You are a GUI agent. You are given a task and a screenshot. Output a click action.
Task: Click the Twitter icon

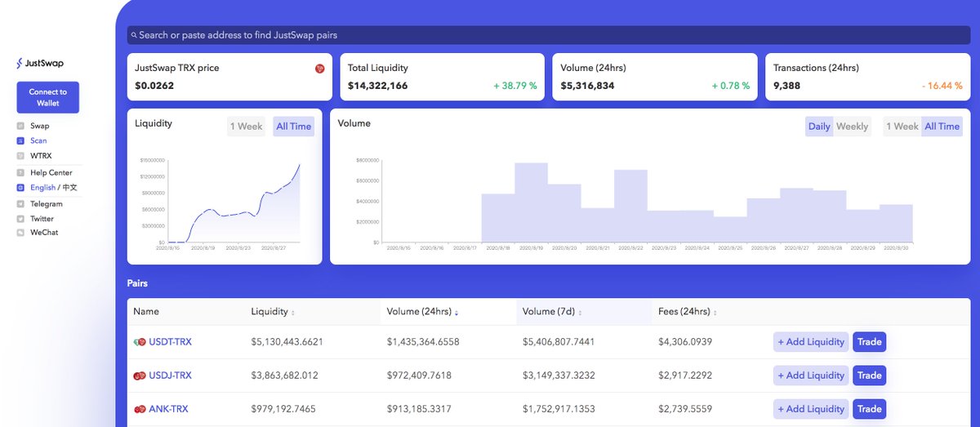point(20,219)
